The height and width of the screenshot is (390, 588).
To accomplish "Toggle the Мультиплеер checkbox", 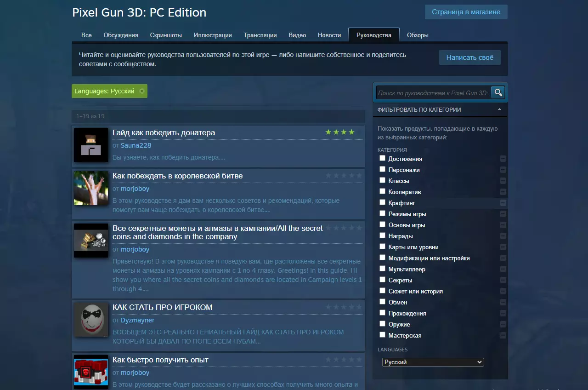I will 382,269.
